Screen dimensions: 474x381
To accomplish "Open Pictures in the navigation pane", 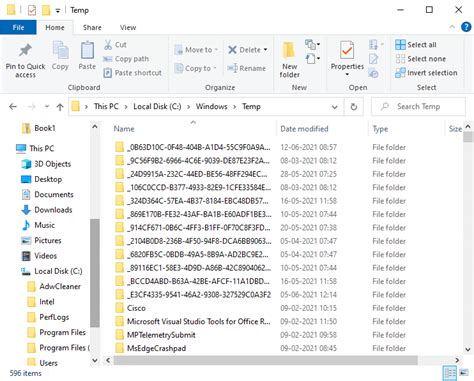I will pos(41,240).
